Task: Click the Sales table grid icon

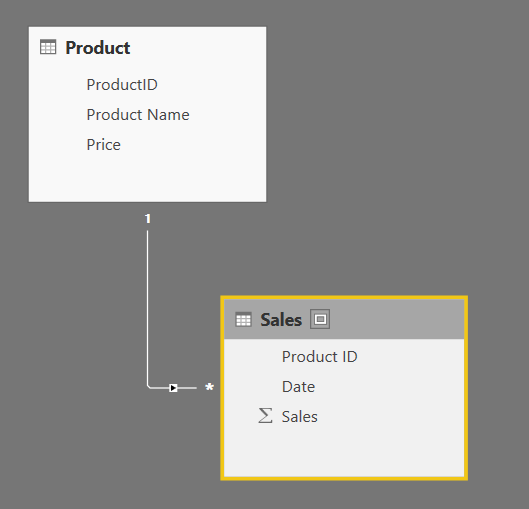Action: 243,319
